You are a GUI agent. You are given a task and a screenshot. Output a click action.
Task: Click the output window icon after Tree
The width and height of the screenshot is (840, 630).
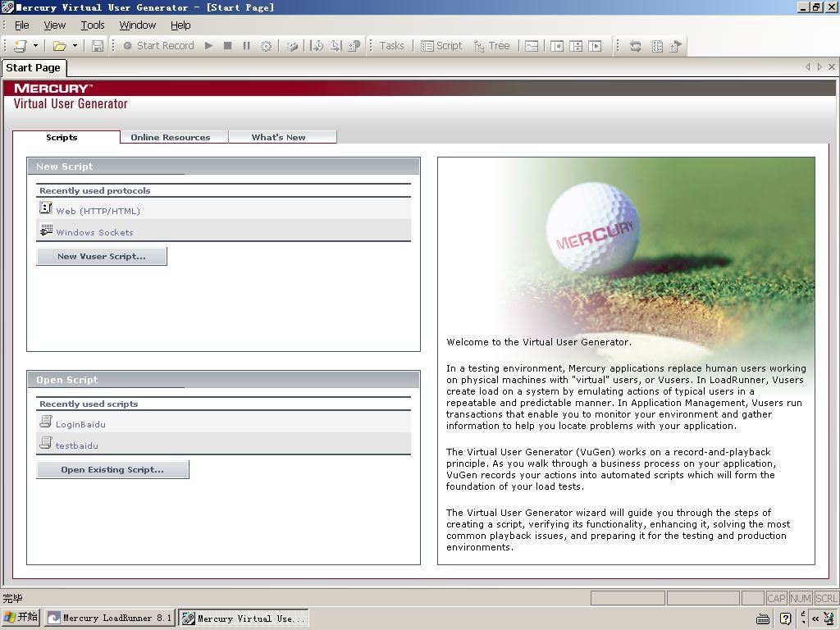532,46
